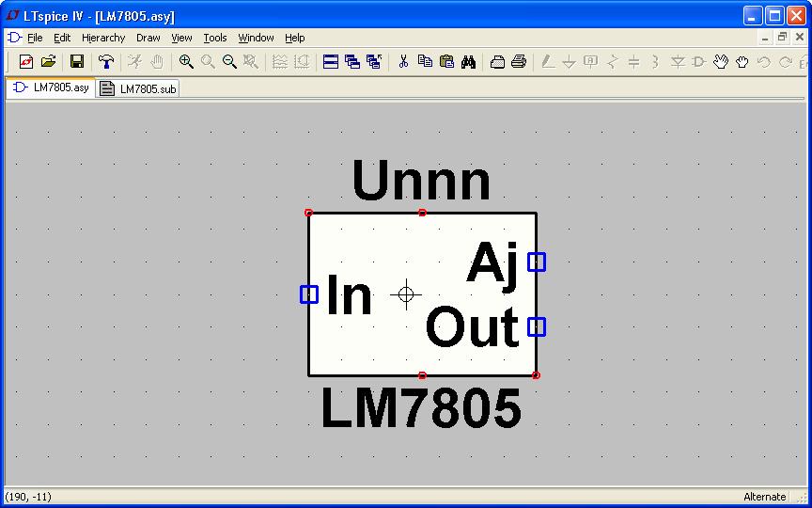
Task: Click the Close All Windows toolbar icon
Action: coord(374,62)
